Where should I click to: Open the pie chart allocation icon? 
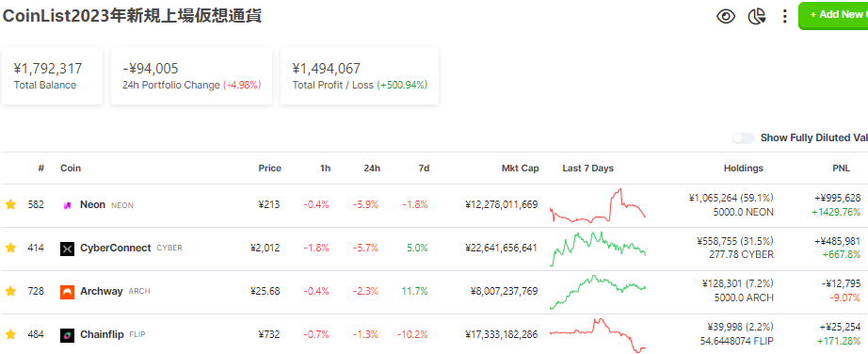(x=756, y=16)
